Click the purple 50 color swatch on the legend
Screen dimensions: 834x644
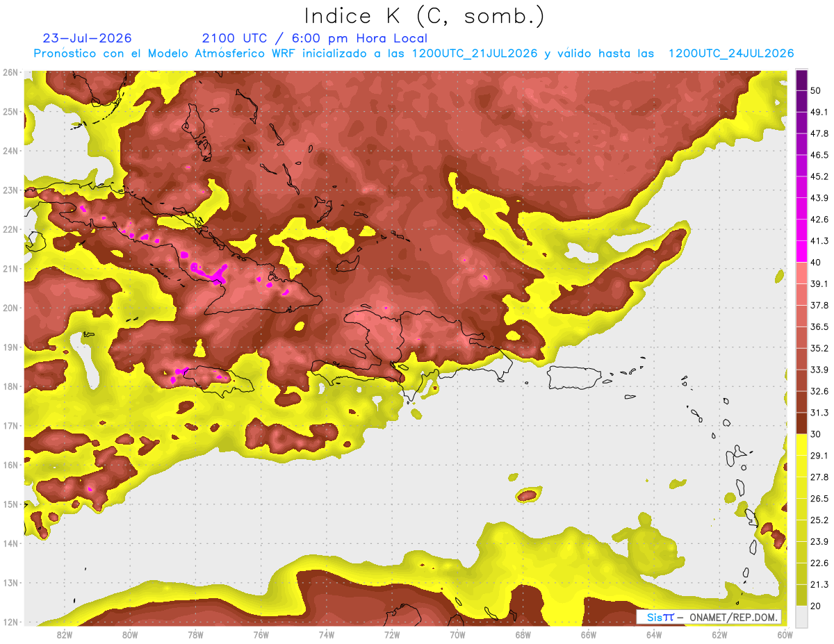(x=801, y=81)
